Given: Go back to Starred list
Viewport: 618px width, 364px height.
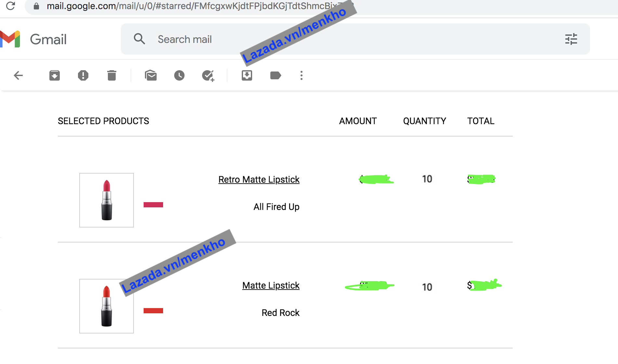Looking at the screenshot, I should tap(18, 75).
